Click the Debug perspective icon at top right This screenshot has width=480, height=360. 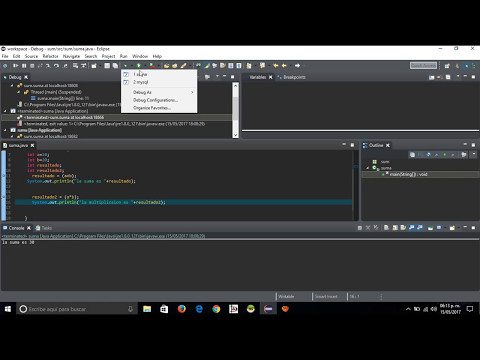(466, 66)
